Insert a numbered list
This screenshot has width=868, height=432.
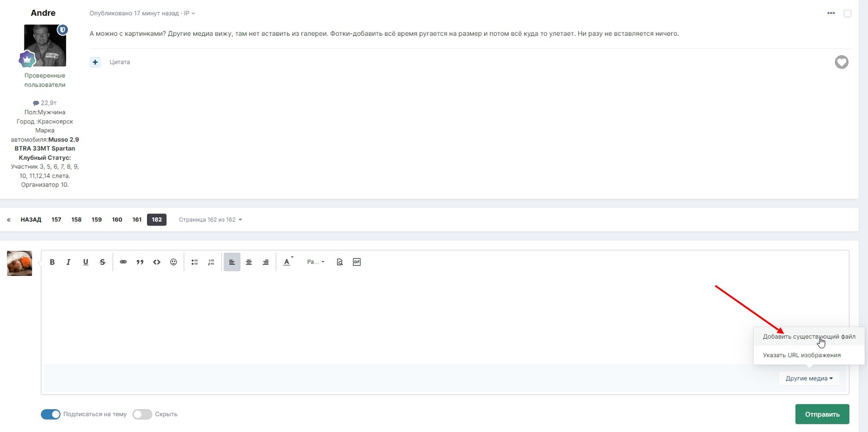[211, 262]
